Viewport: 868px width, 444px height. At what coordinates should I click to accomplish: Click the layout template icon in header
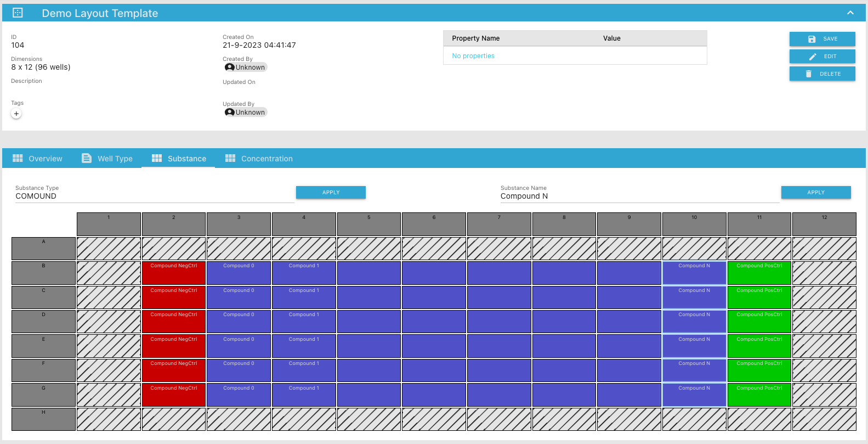click(x=18, y=13)
